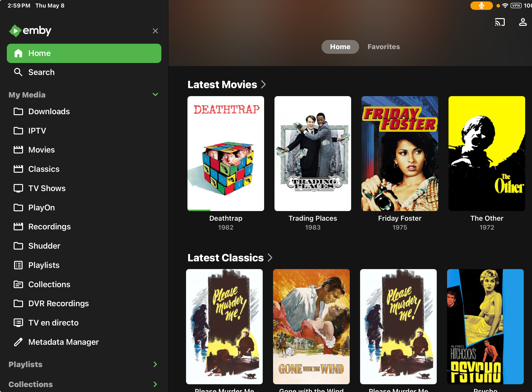This screenshot has width=532, height=392.
Task: Click the Cast to device icon
Action: pos(500,22)
